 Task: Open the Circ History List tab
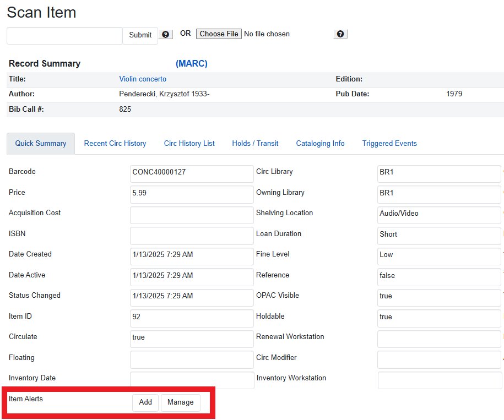[x=189, y=143]
